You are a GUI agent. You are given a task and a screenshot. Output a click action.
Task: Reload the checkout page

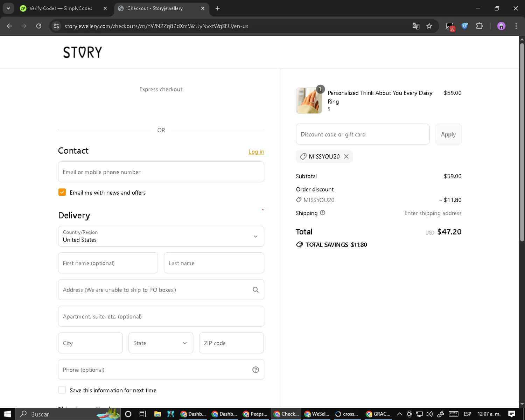click(x=39, y=26)
